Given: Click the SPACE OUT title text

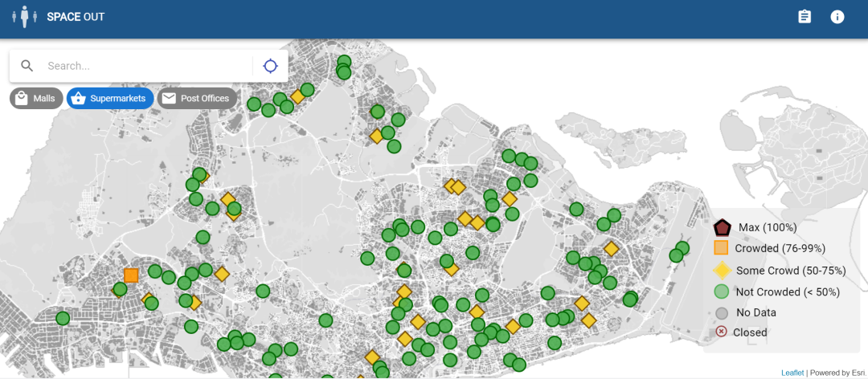Looking at the screenshot, I should tap(76, 17).
